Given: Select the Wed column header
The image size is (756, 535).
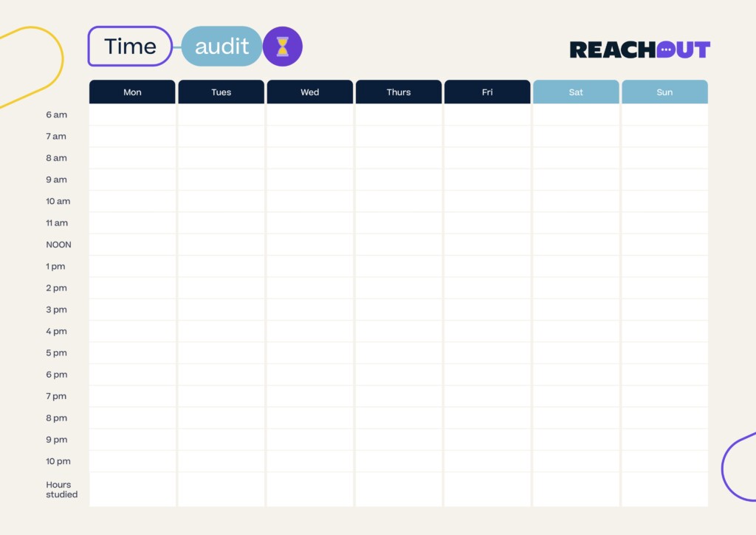Looking at the screenshot, I should [310, 92].
